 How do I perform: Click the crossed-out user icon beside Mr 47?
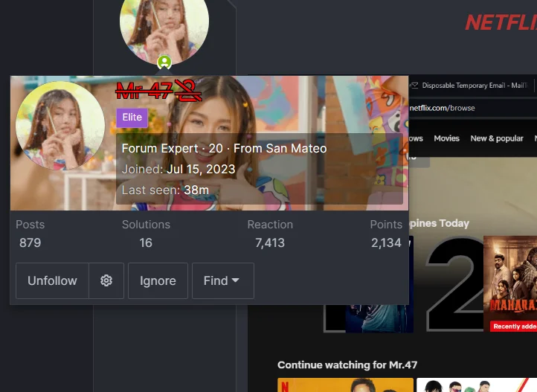(187, 91)
